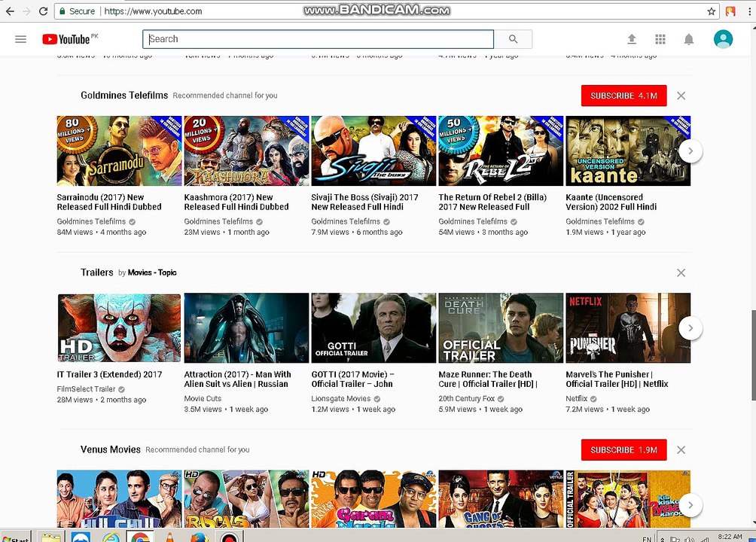
Task: Click the browser extension icon beside the star
Action: click(730, 11)
